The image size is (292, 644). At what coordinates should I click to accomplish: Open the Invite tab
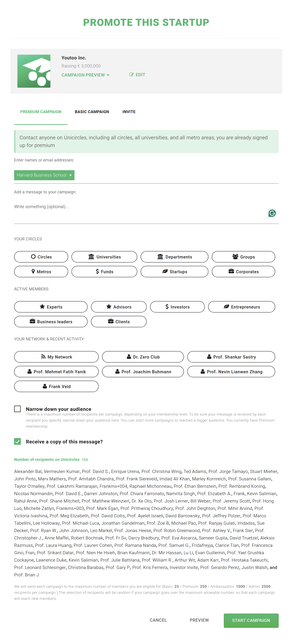129,112
